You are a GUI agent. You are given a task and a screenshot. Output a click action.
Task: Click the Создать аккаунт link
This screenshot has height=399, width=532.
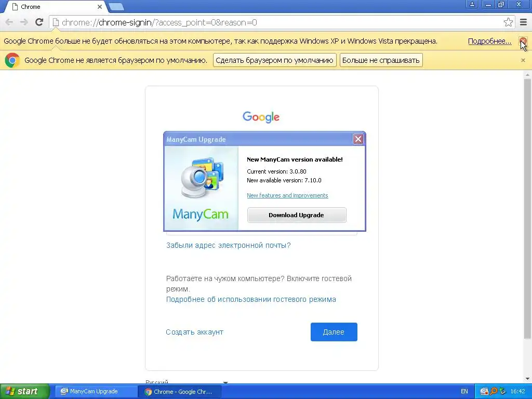coord(194,332)
